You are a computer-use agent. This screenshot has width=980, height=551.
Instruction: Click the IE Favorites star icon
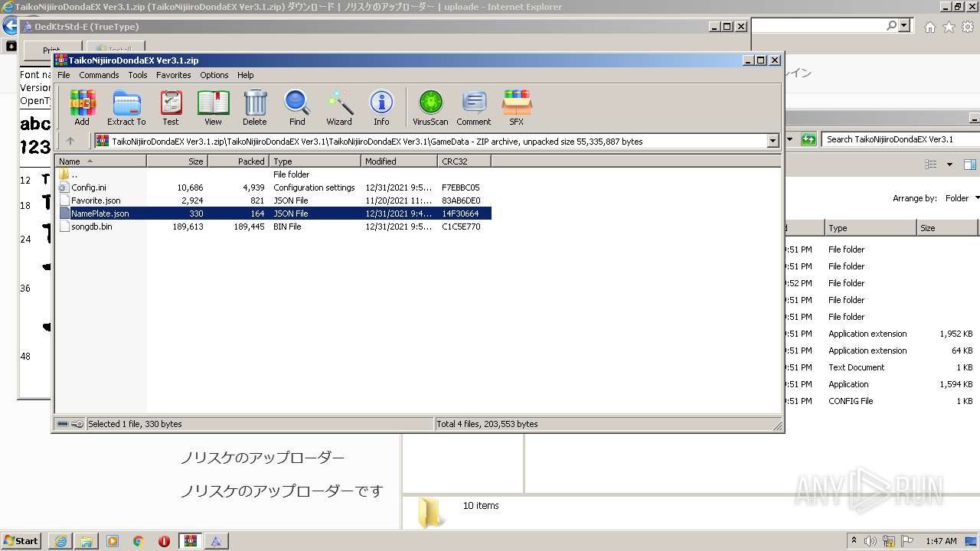coord(949,27)
